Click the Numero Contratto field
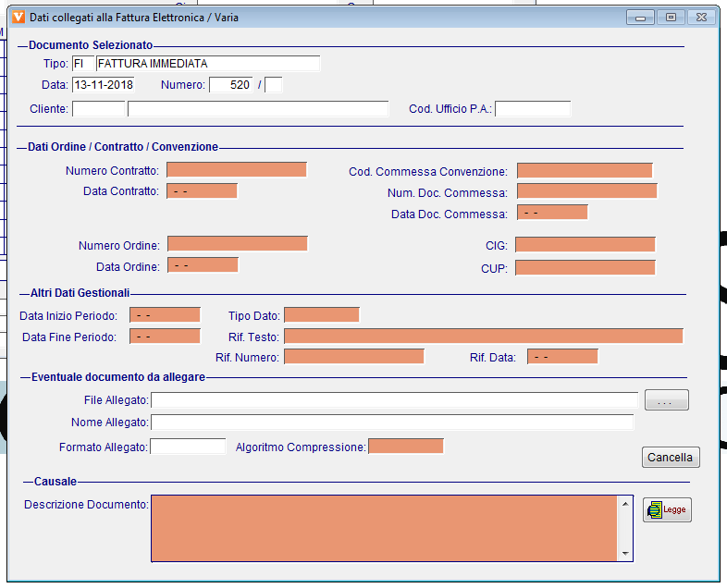 point(237,170)
